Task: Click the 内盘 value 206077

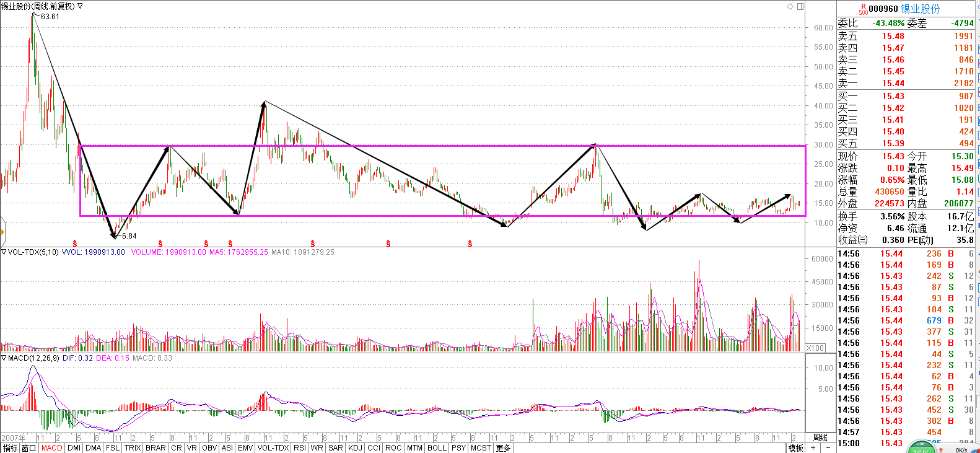Action: [959, 203]
